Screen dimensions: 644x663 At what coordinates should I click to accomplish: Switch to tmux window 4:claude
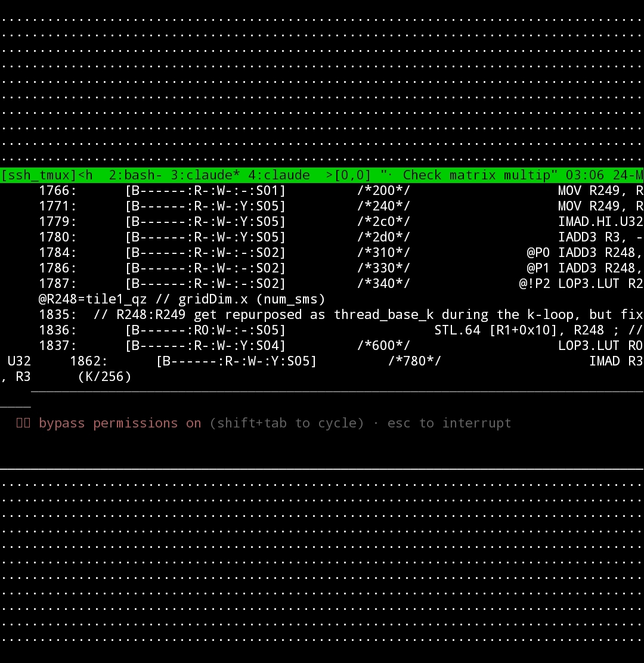pos(278,175)
